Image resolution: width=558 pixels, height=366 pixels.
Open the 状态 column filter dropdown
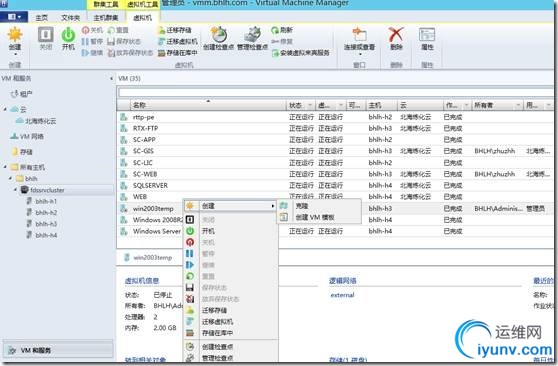pyautogui.click(x=310, y=105)
